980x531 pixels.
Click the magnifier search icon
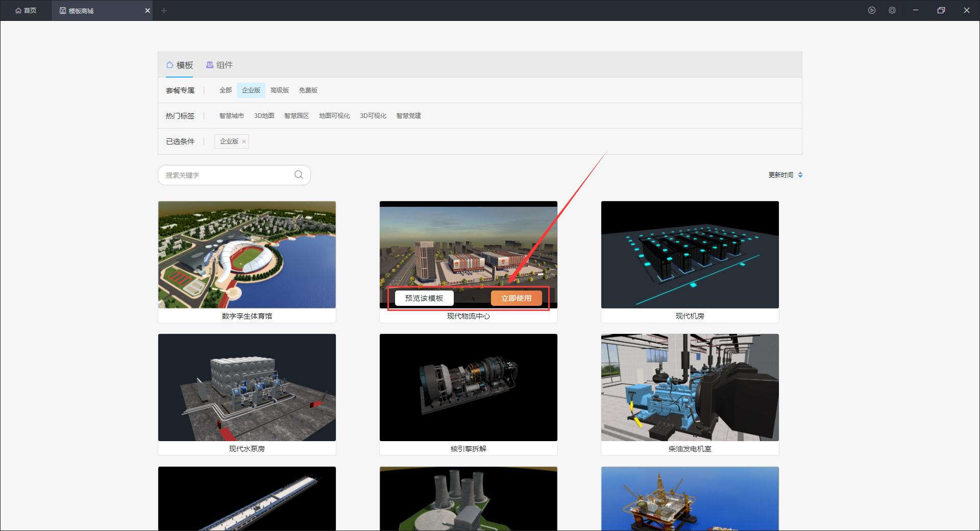299,175
